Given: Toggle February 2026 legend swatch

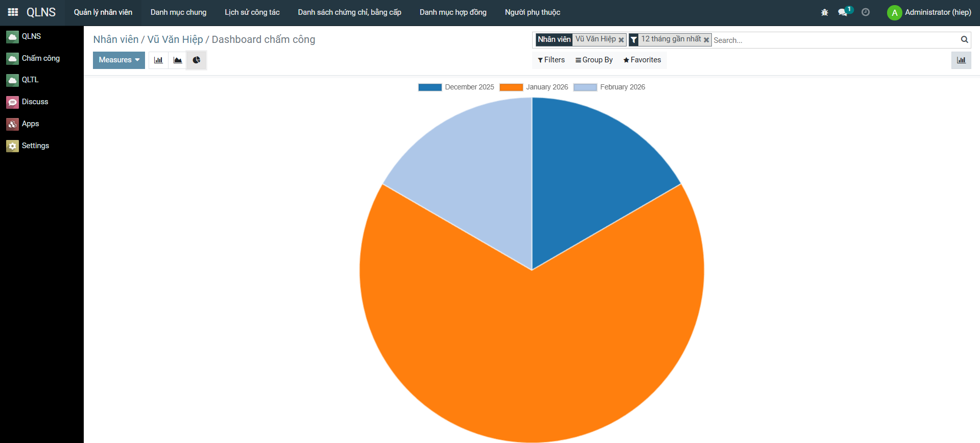Looking at the screenshot, I should pos(585,87).
